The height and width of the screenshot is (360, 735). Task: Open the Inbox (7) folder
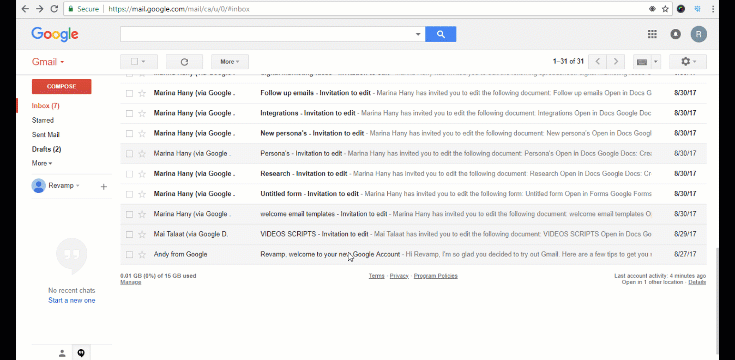click(x=45, y=105)
